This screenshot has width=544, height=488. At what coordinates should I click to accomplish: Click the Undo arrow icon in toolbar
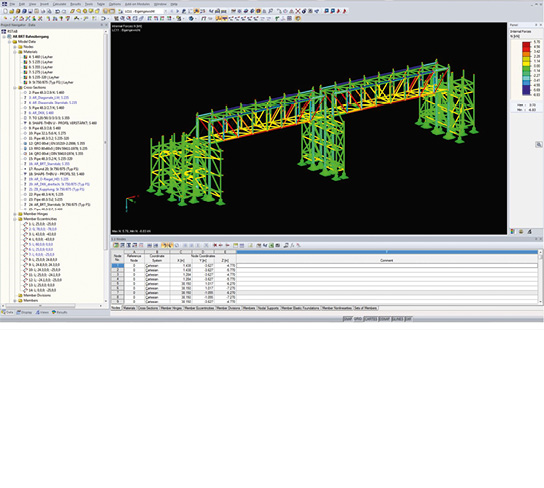58,11
